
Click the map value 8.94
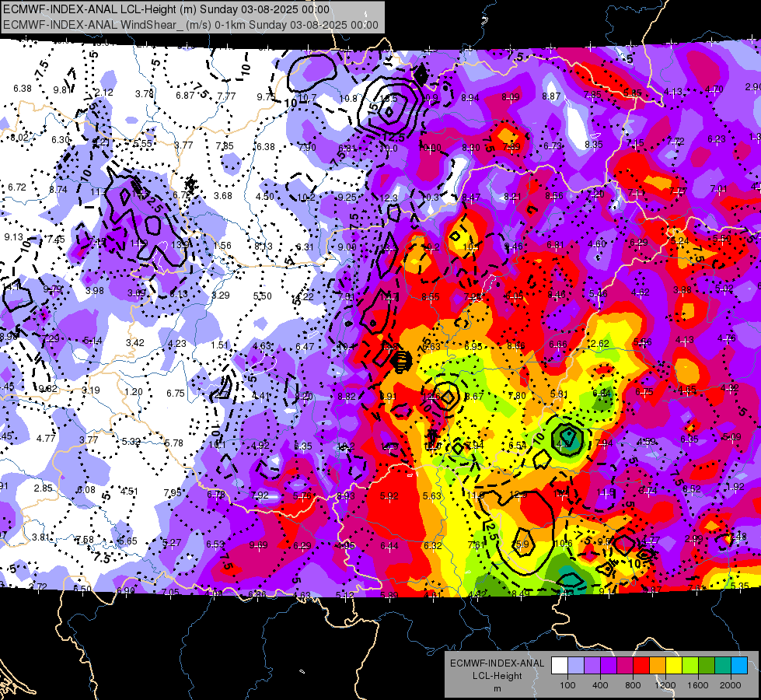tap(470, 98)
